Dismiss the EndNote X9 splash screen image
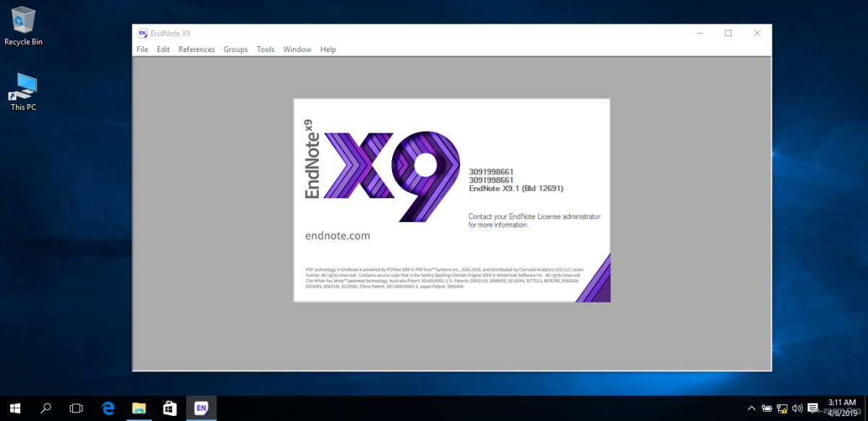Viewport: 868px width, 421px height. 451,200
